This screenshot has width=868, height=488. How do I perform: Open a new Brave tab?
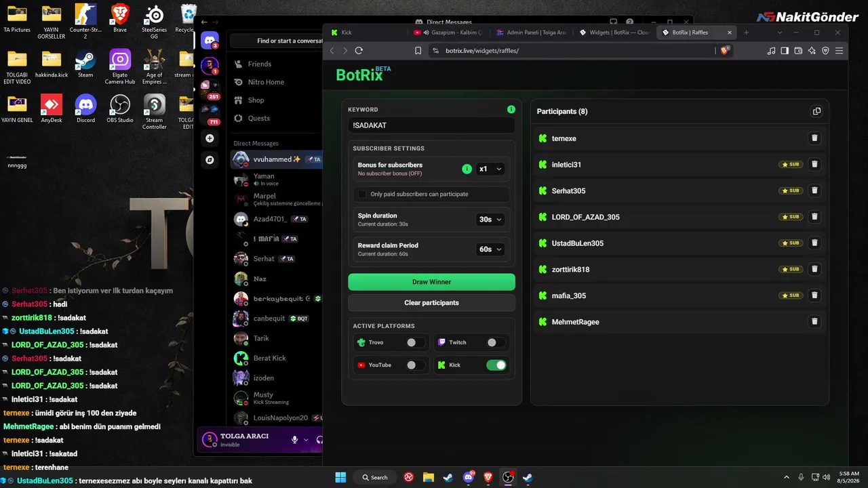747,33
